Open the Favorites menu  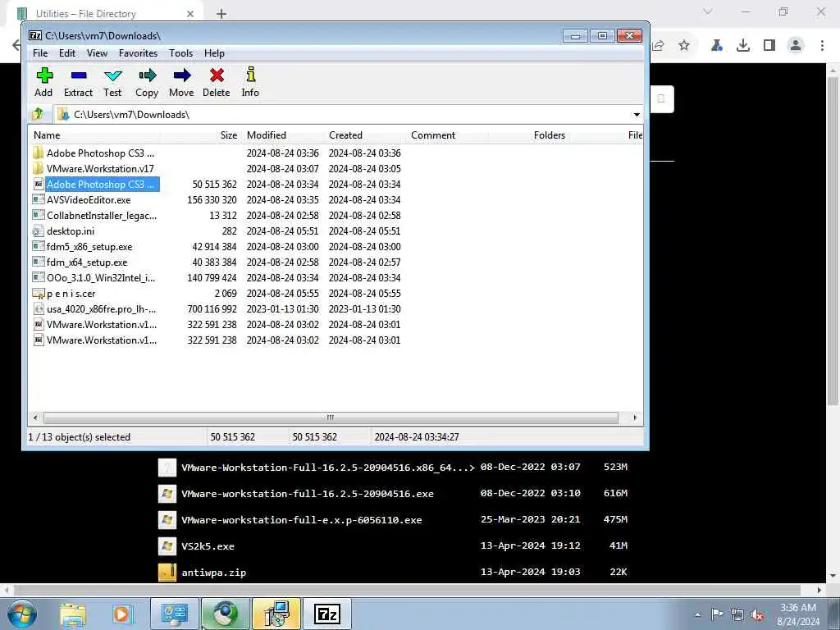[x=138, y=53]
